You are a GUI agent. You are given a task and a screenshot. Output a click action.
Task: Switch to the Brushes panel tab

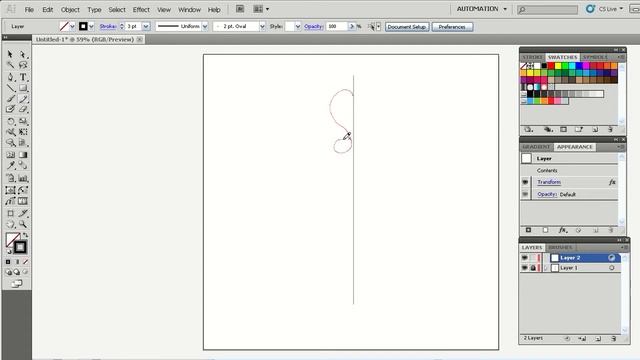tap(560, 247)
